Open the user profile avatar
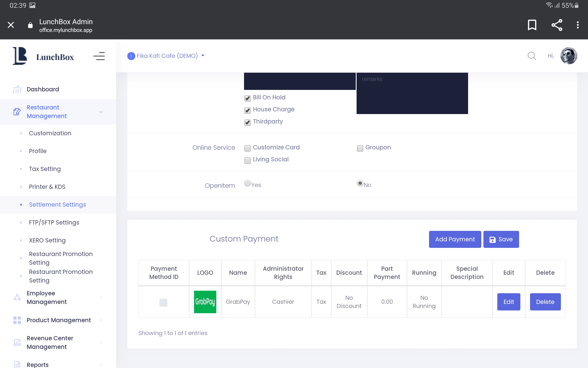 [x=568, y=56]
